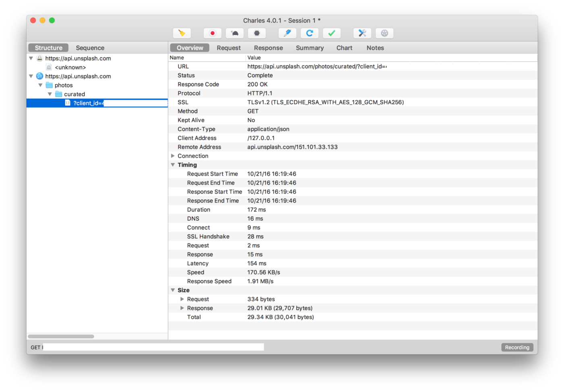This screenshot has width=564, height=392.
Task: Validate the response with the green checkmark icon
Action: point(332,33)
